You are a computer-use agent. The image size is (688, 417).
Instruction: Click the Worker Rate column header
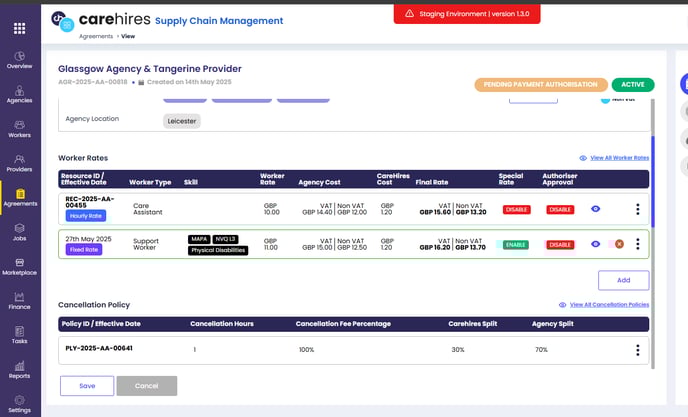tap(272, 179)
